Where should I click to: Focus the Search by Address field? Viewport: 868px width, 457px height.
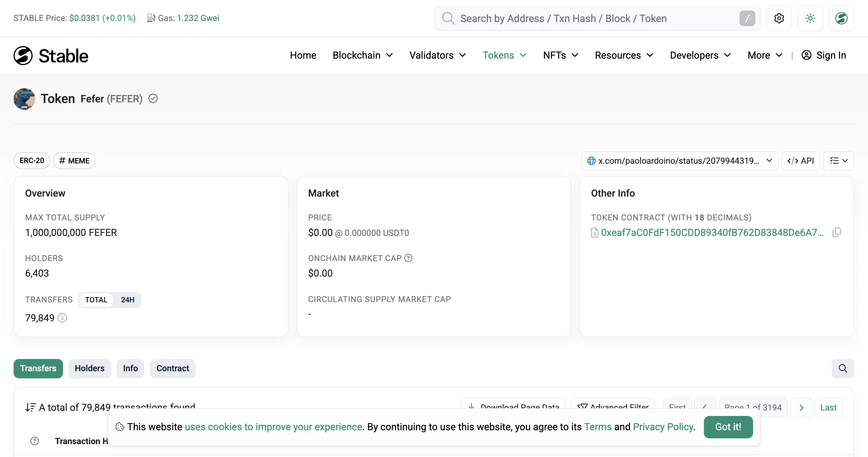point(597,18)
